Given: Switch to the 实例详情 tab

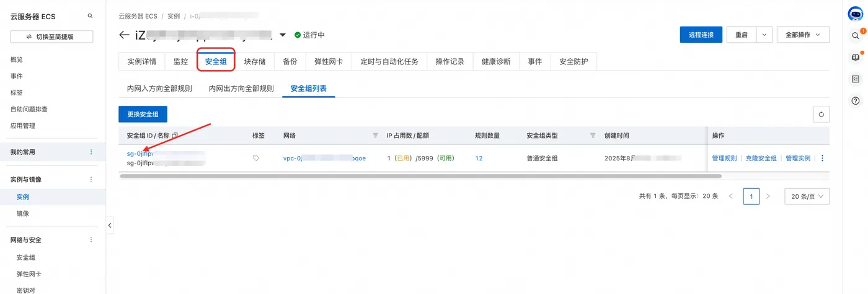Looking at the screenshot, I should click(142, 62).
